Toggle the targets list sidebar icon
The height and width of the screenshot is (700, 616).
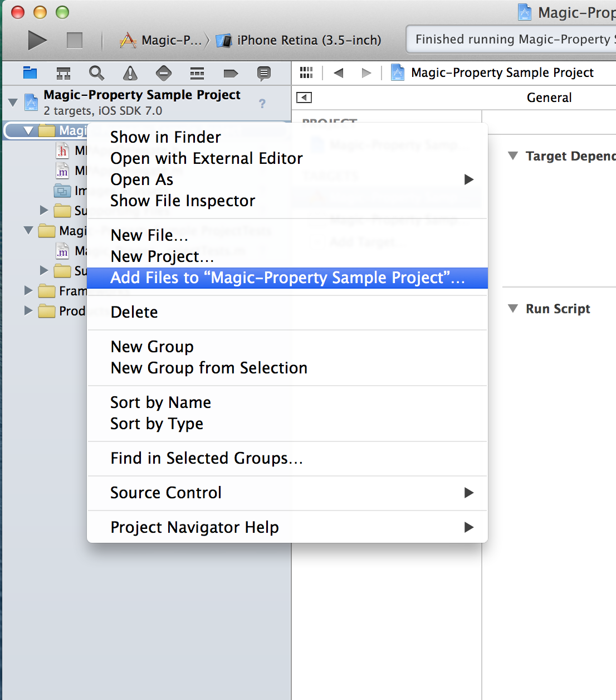point(304,98)
